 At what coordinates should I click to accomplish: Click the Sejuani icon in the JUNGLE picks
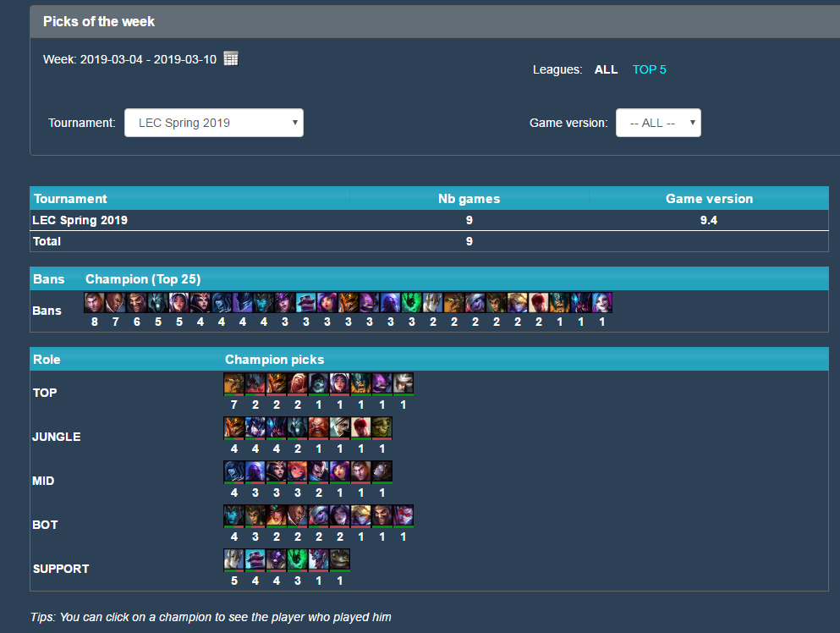pos(255,427)
